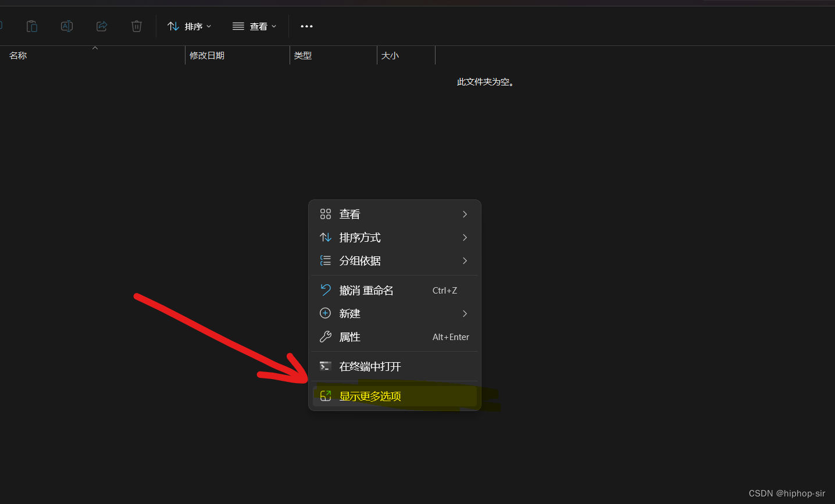The height and width of the screenshot is (504, 835).
Task: Click the Share icon in the toolbar
Action: pyautogui.click(x=102, y=26)
